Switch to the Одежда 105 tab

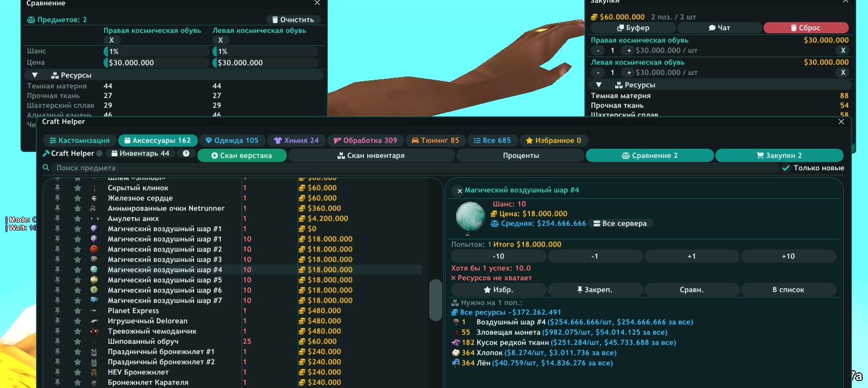[x=232, y=141]
